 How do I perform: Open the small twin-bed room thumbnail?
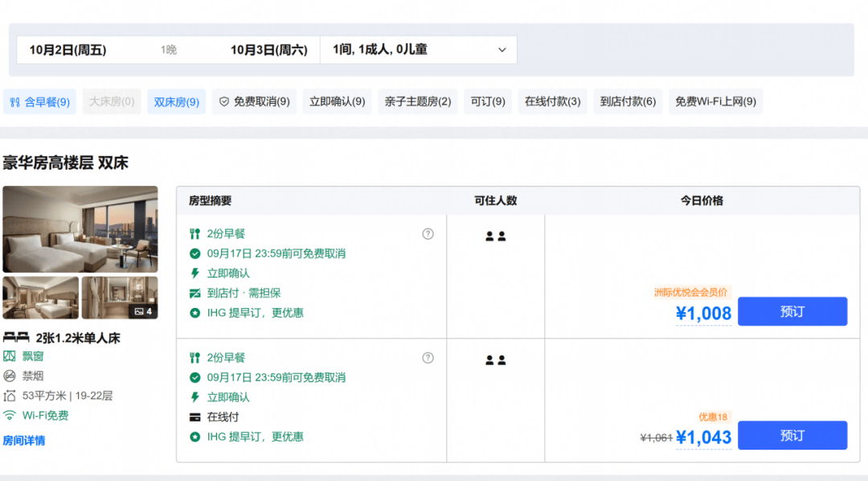[x=40, y=298]
